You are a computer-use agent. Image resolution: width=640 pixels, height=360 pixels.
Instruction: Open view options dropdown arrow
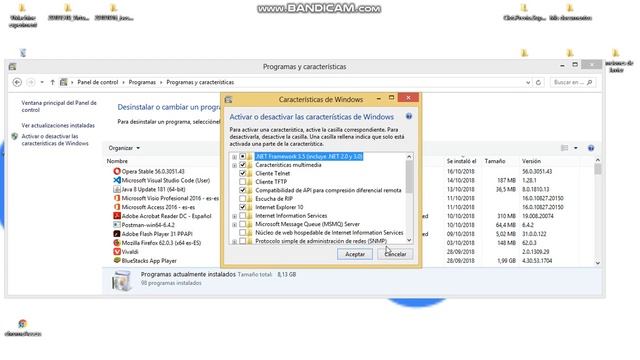pyautogui.click(x=576, y=148)
